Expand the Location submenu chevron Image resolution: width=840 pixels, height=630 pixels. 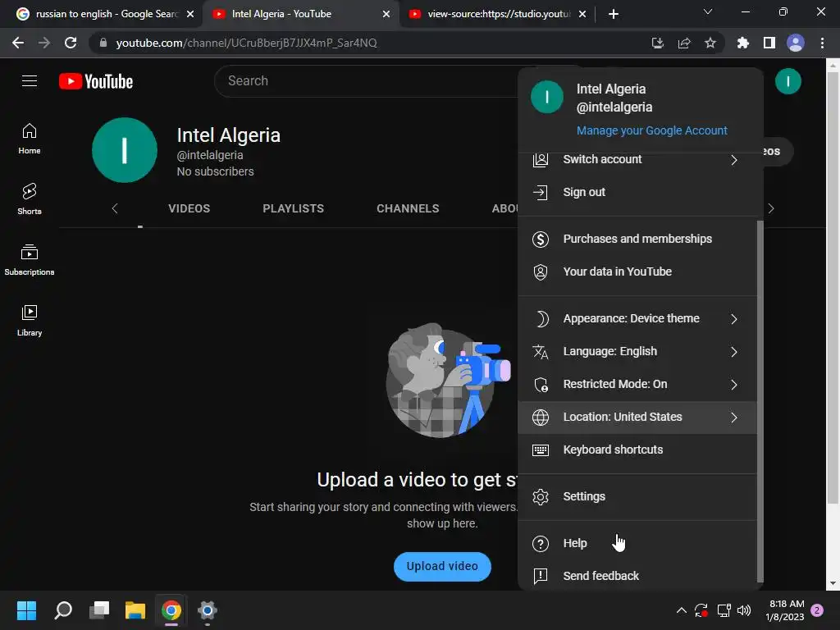click(x=734, y=418)
